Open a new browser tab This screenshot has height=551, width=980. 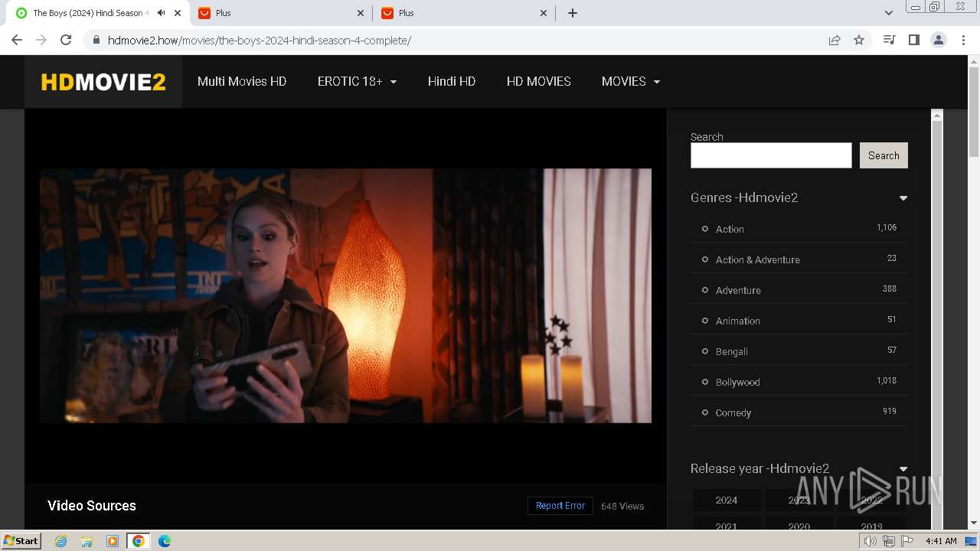[x=573, y=13]
